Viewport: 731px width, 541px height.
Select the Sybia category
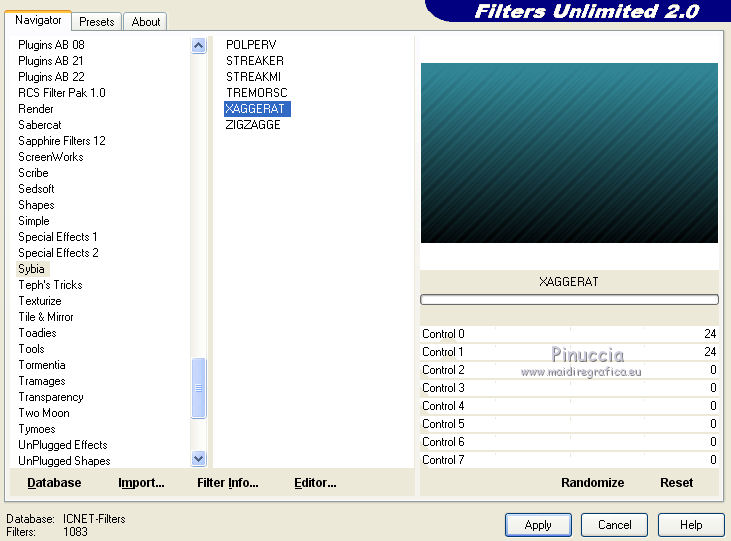[x=31, y=269]
